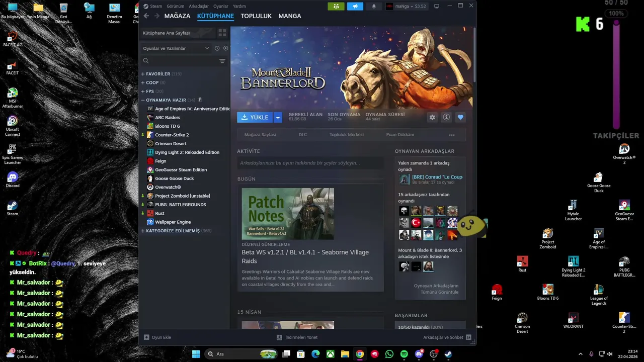Open Bannerlord DLC link

(303, 135)
